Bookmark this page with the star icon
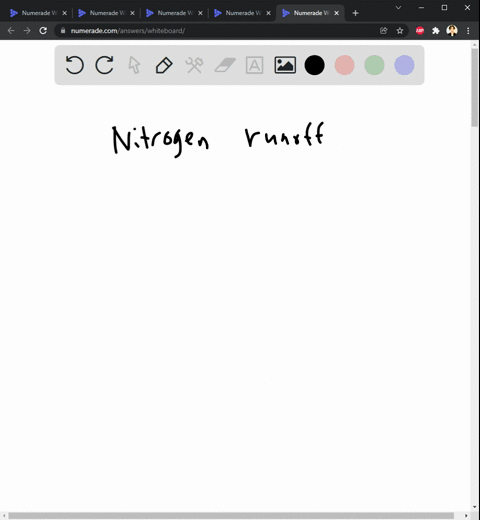Viewport: 480px width, 520px height. coord(400,31)
